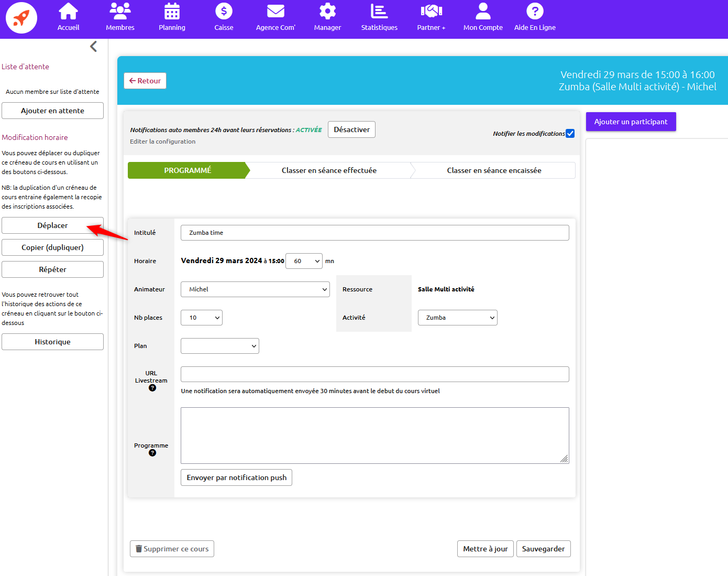Open Manager gear icon
This screenshot has width=728, height=576.
click(327, 12)
